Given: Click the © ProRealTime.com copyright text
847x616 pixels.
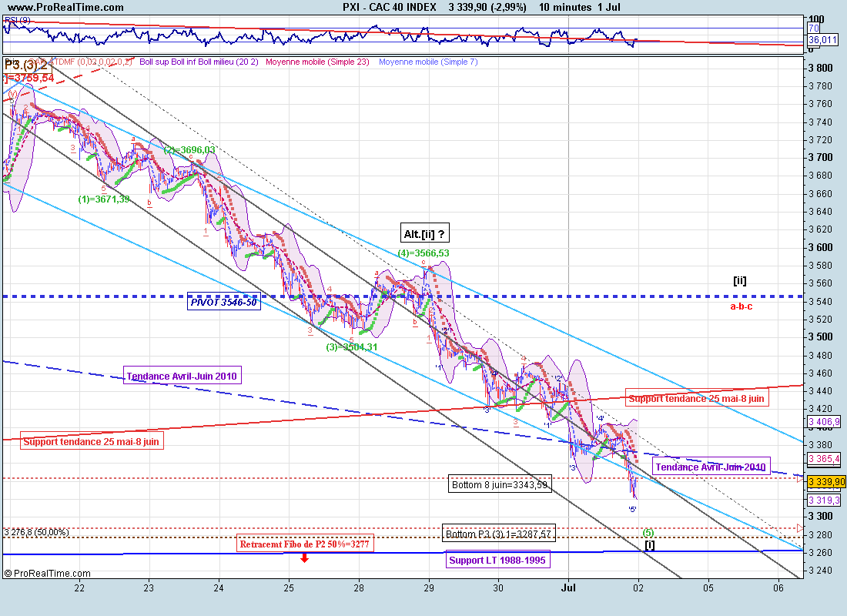Looking at the screenshot, I should (48, 574).
